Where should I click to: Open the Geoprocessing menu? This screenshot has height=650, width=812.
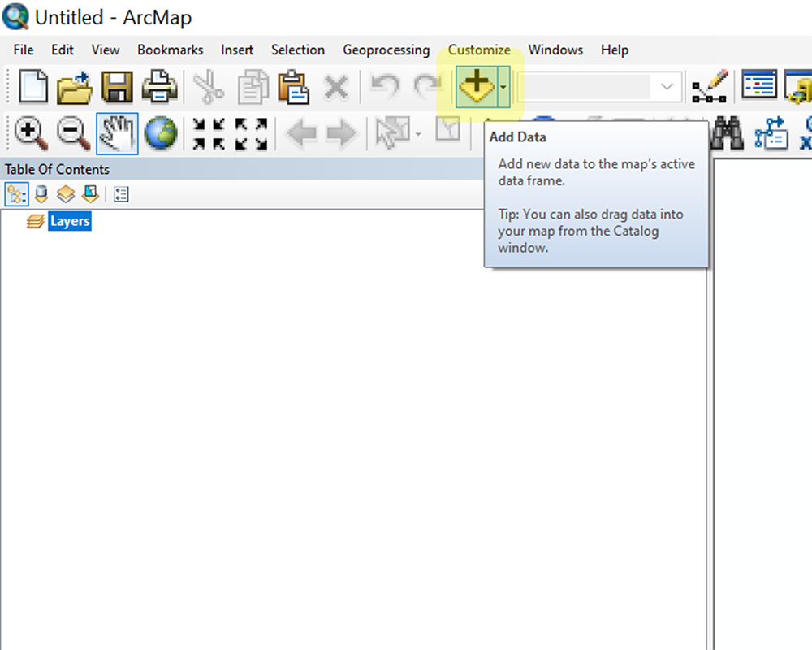(x=386, y=50)
